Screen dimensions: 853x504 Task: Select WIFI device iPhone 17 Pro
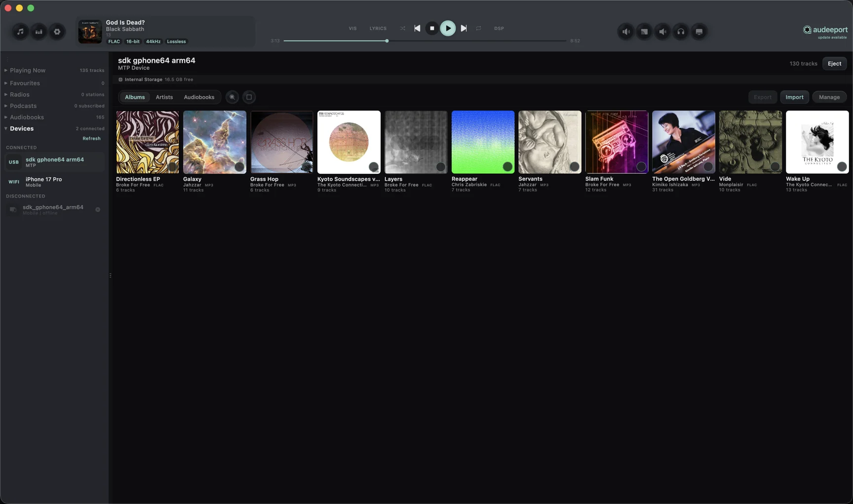(54, 182)
